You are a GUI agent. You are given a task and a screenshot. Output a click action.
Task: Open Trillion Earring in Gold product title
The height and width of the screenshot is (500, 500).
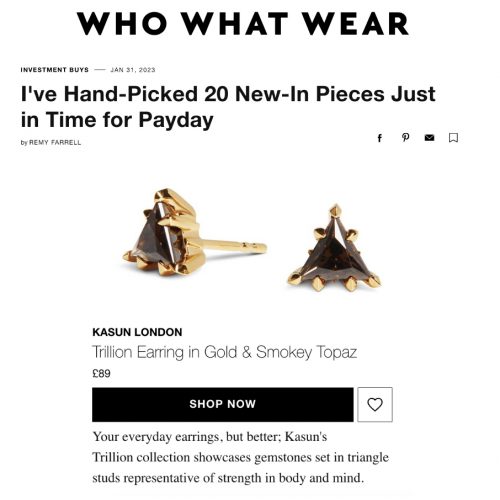pyautogui.click(x=224, y=352)
